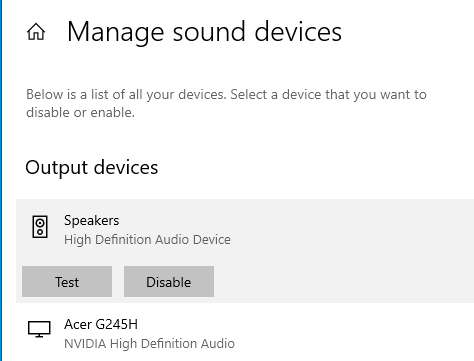Click the Acer G245H monitor icon
The image size is (474, 361).
point(39,329)
